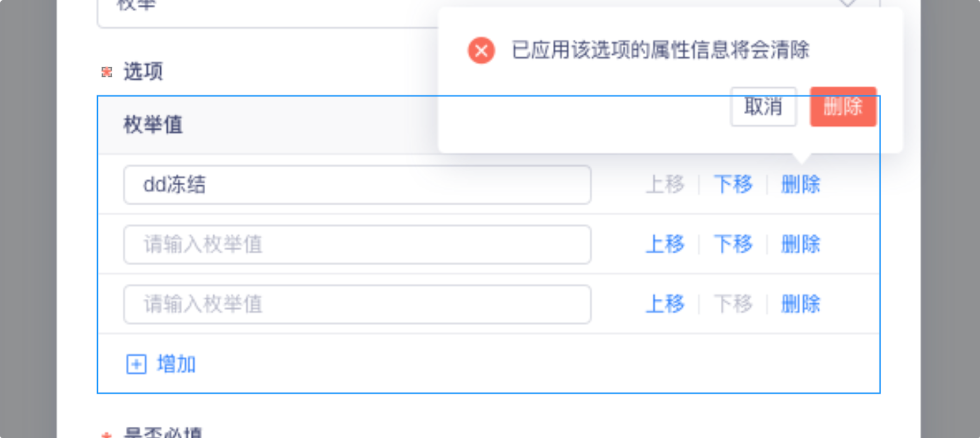
Task: Click the plus icon beside 增加
Action: 136,364
